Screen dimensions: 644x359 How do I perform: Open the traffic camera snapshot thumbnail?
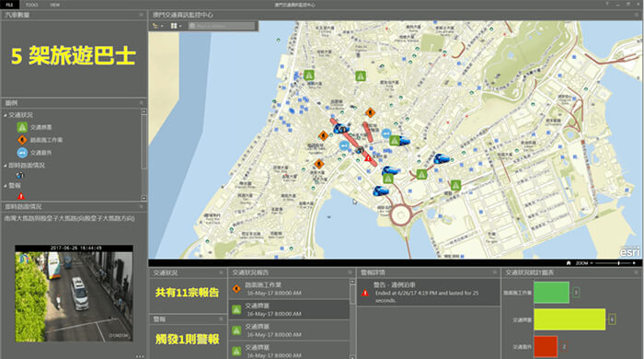[74, 294]
